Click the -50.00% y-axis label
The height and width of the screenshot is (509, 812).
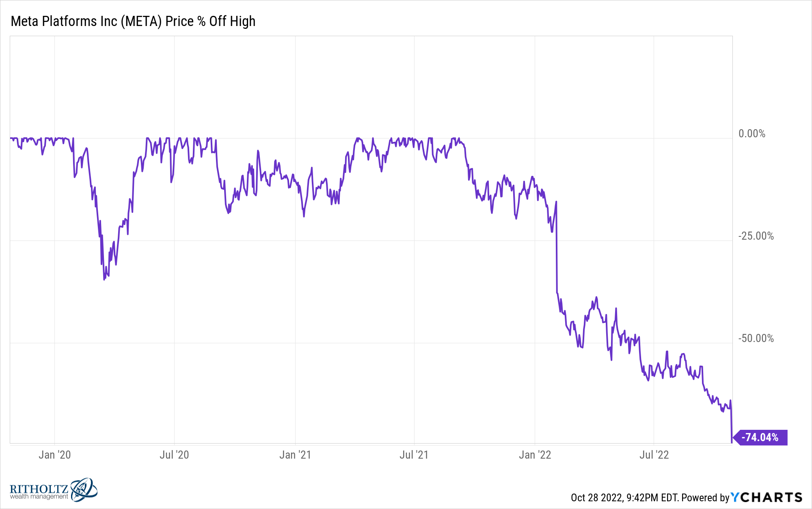pos(756,338)
